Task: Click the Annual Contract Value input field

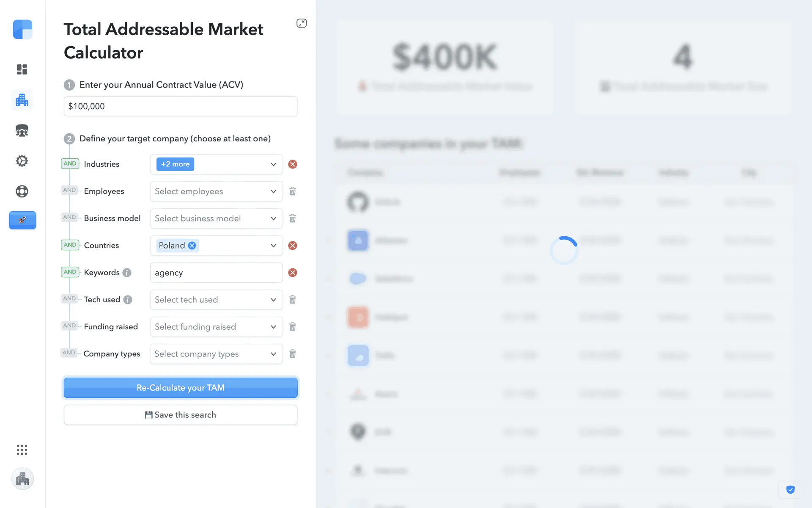Action: point(181,106)
